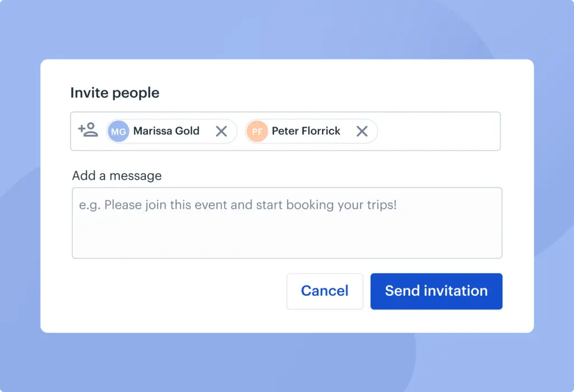The image size is (574, 392).
Task: Click the PF avatar circle
Action: point(257,132)
